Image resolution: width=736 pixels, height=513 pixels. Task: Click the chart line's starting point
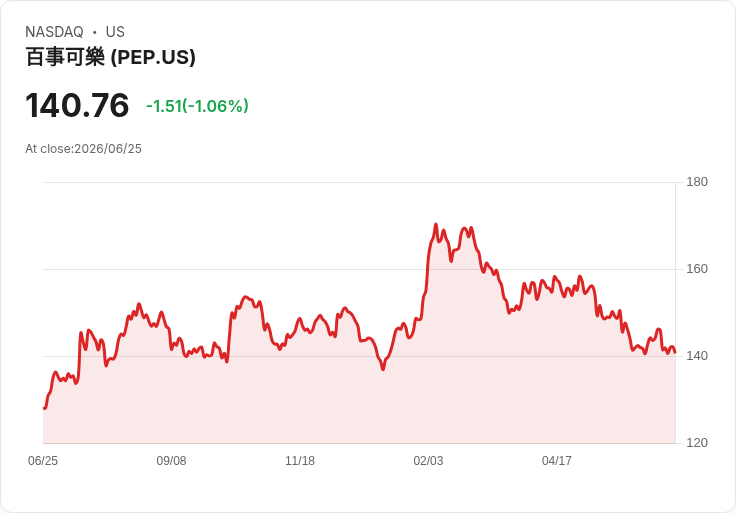[x=44, y=408]
